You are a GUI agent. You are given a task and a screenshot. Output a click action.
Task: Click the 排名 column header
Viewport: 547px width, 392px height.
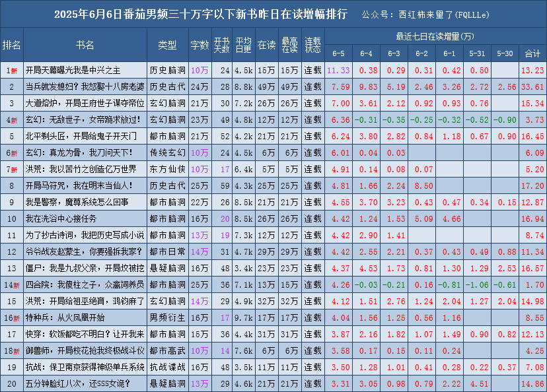pyautogui.click(x=11, y=45)
